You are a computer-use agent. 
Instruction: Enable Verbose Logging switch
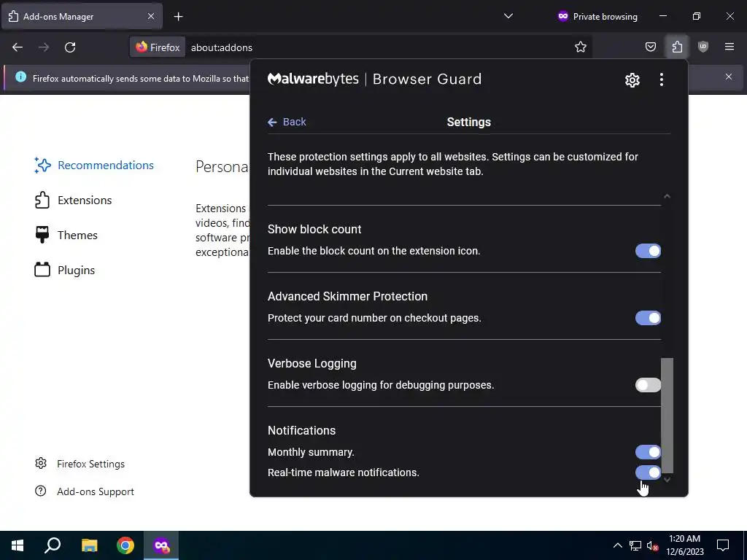pos(648,385)
